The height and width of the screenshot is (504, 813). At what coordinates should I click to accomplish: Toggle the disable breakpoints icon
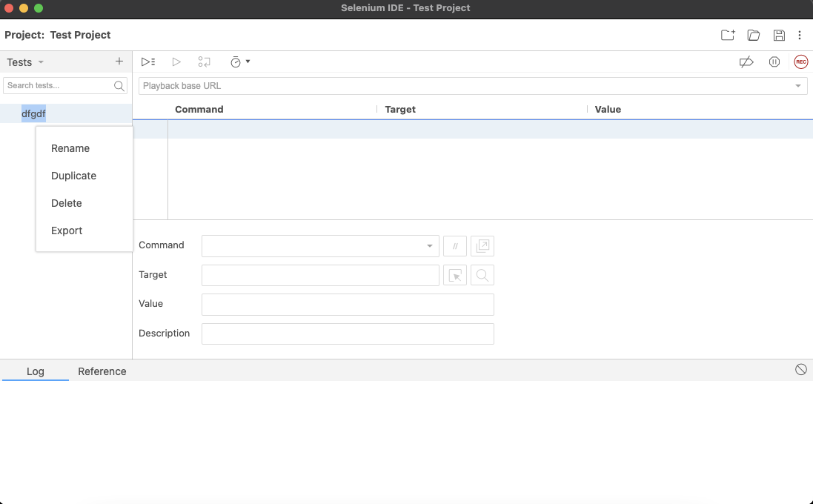[x=746, y=62]
